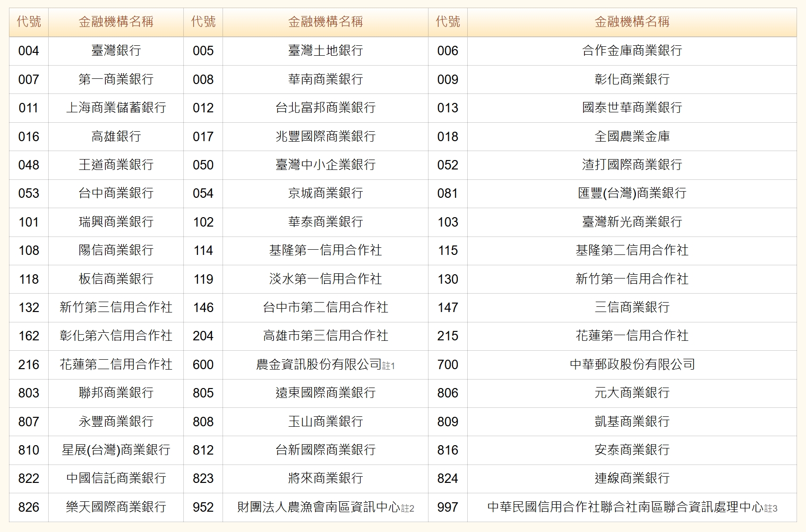Click the 國泰世華商業銀行 cell

(632, 108)
